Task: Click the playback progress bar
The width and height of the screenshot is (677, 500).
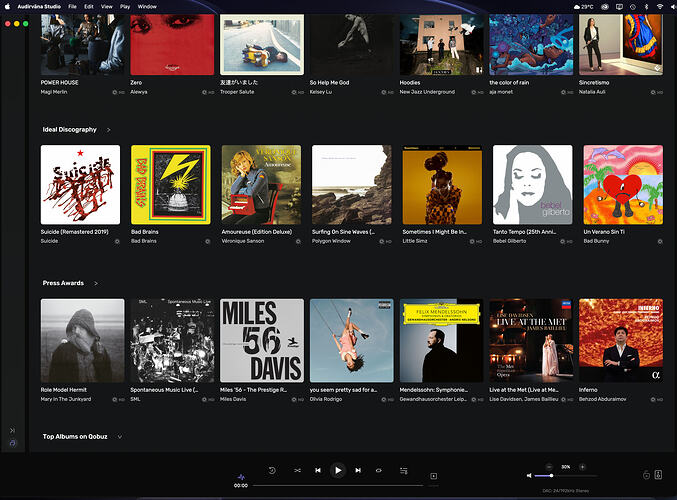Action: (338, 485)
